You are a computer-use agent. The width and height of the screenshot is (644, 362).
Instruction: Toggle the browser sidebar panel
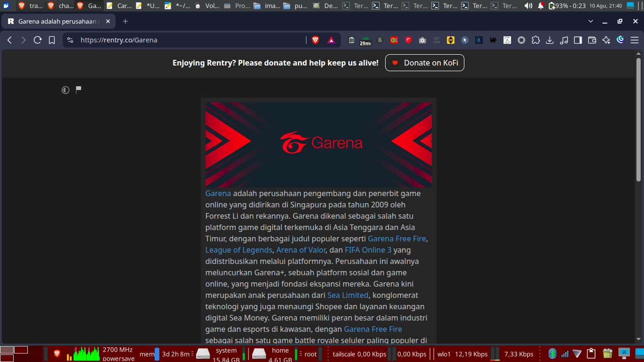(x=578, y=40)
